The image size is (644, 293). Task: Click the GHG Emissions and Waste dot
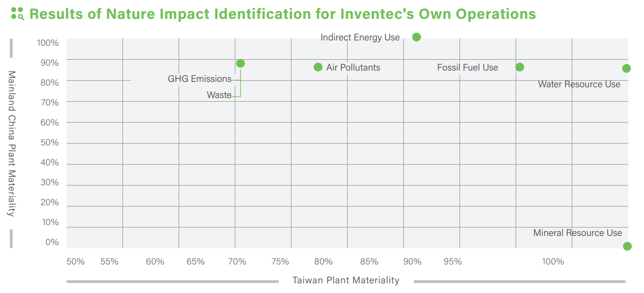[240, 64]
